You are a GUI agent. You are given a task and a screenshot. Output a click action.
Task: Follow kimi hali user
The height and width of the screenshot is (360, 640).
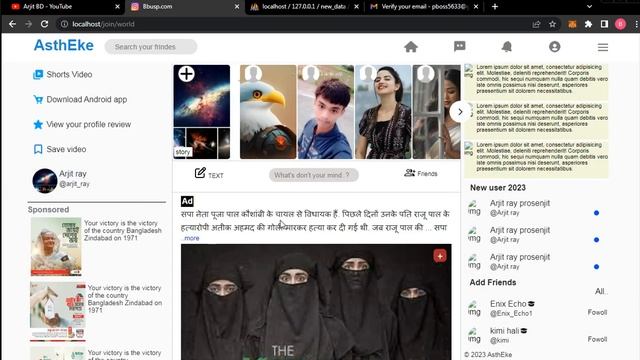tap(597, 339)
